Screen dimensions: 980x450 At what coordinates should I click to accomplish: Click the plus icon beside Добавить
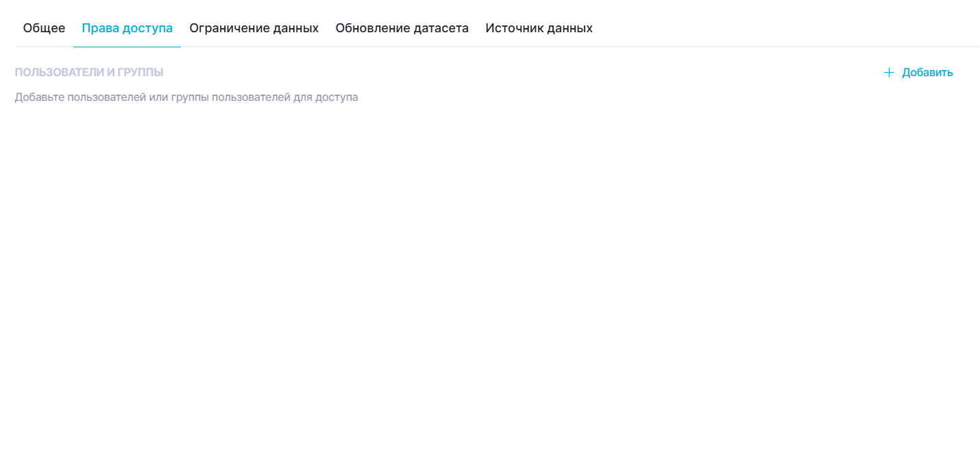point(889,73)
